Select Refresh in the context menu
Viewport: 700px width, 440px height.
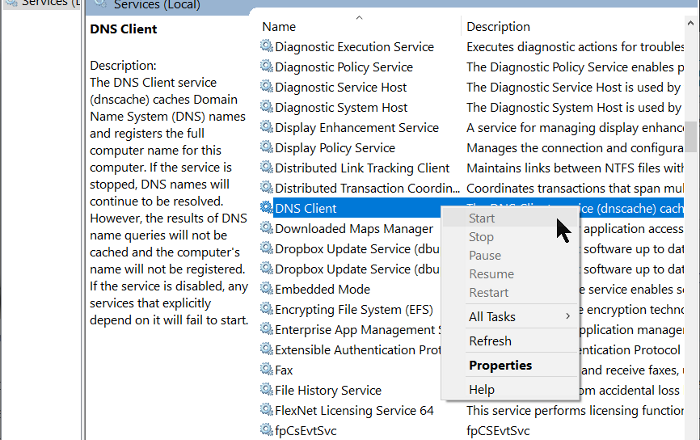[490, 341]
